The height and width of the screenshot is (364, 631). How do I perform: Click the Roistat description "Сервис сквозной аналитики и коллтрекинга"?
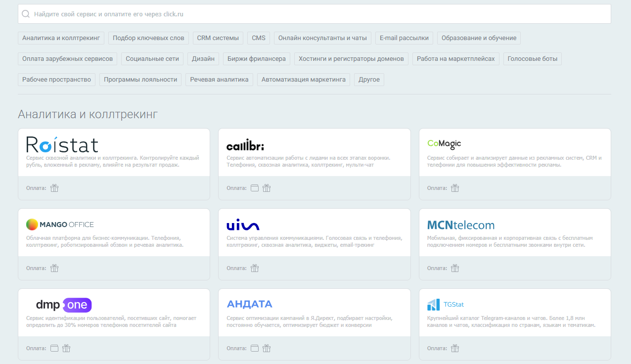(x=113, y=161)
